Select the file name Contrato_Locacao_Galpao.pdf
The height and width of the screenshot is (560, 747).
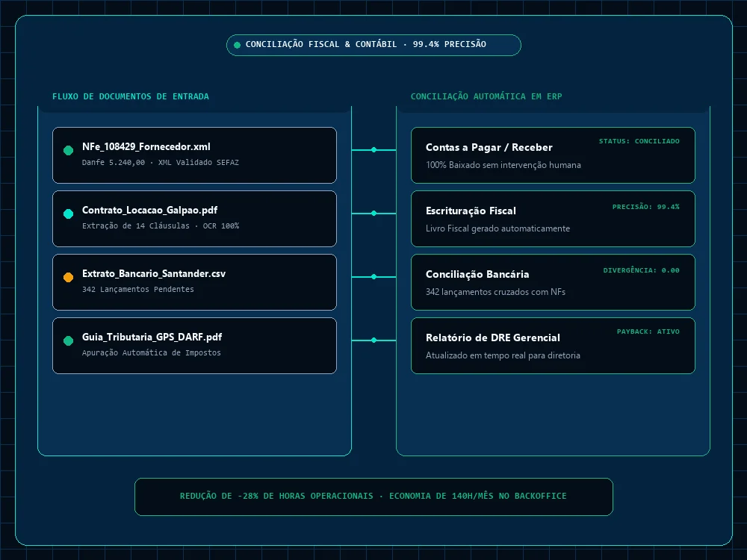click(149, 210)
